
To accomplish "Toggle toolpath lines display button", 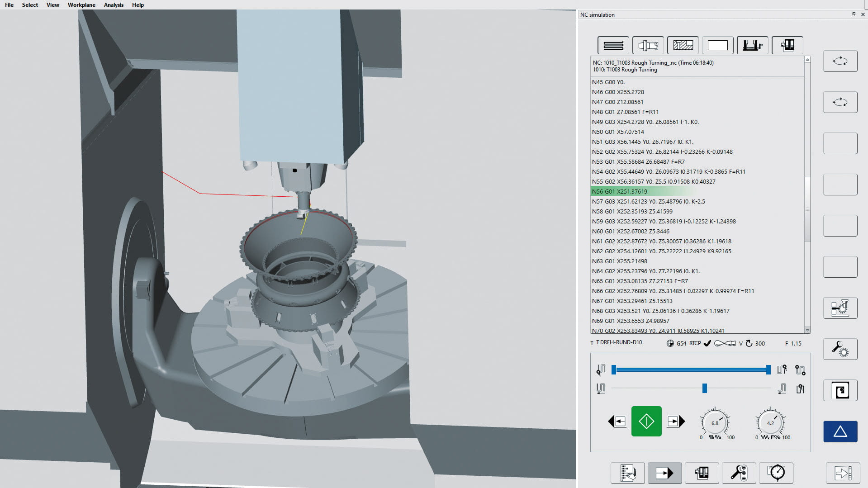I will tap(613, 45).
